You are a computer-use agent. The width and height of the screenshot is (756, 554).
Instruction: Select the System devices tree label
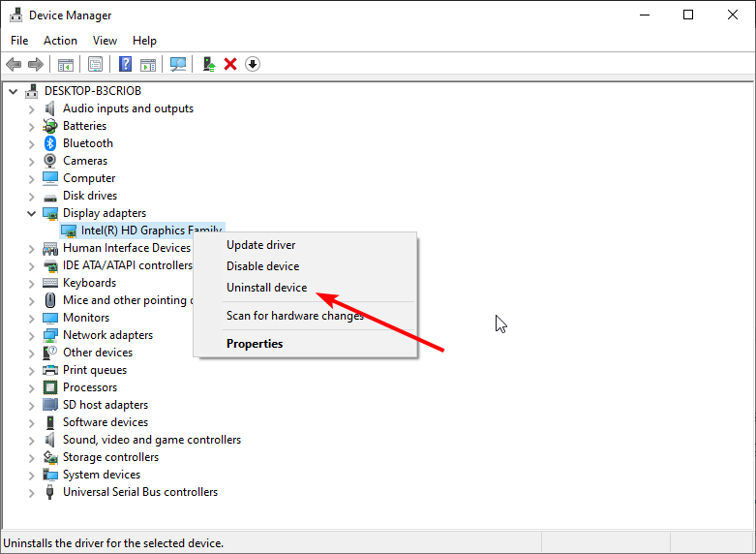point(102,475)
